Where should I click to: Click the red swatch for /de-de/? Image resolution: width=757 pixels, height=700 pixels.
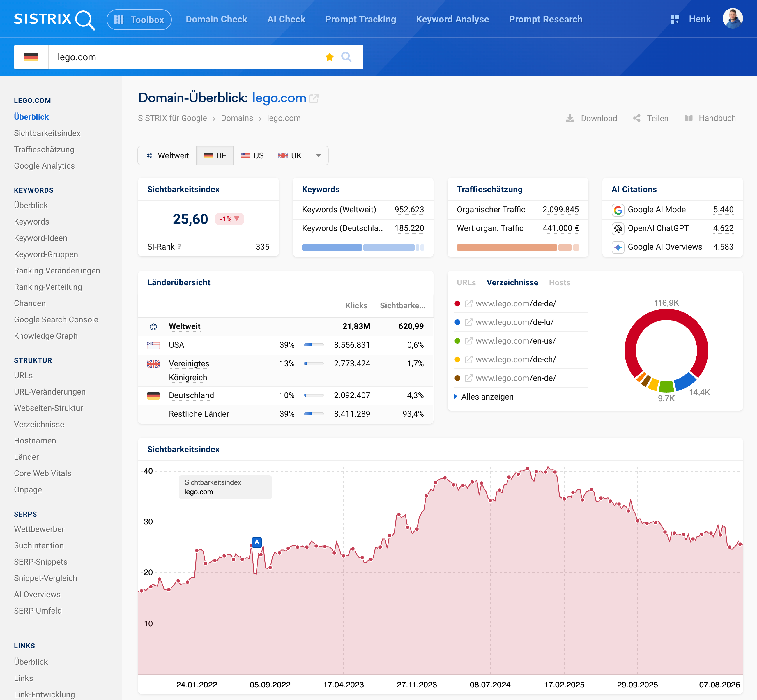tap(457, 304)
